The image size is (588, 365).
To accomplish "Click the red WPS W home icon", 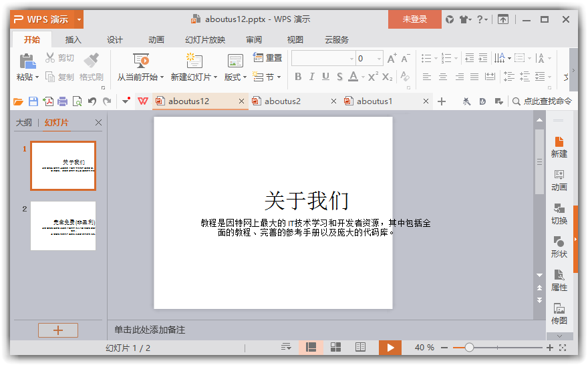I will (143, 101).
